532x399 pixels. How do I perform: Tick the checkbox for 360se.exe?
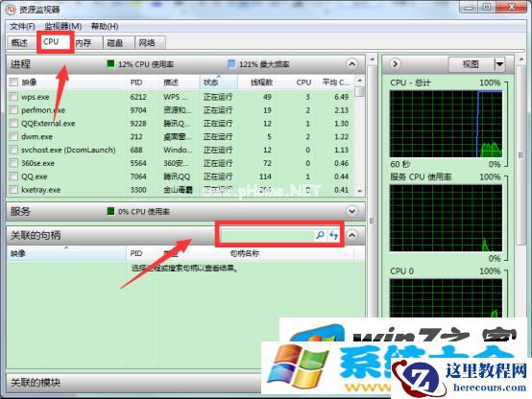[13, 163]
